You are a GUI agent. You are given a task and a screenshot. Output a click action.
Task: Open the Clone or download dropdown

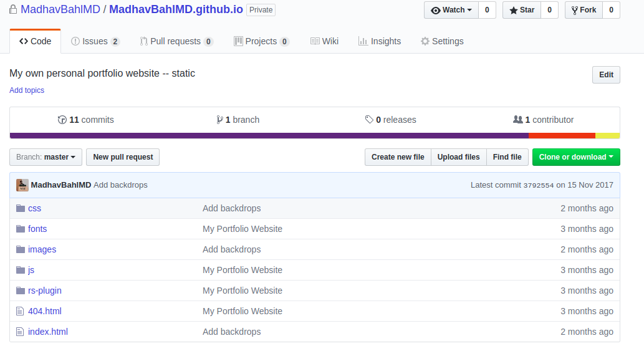point(575,157)
